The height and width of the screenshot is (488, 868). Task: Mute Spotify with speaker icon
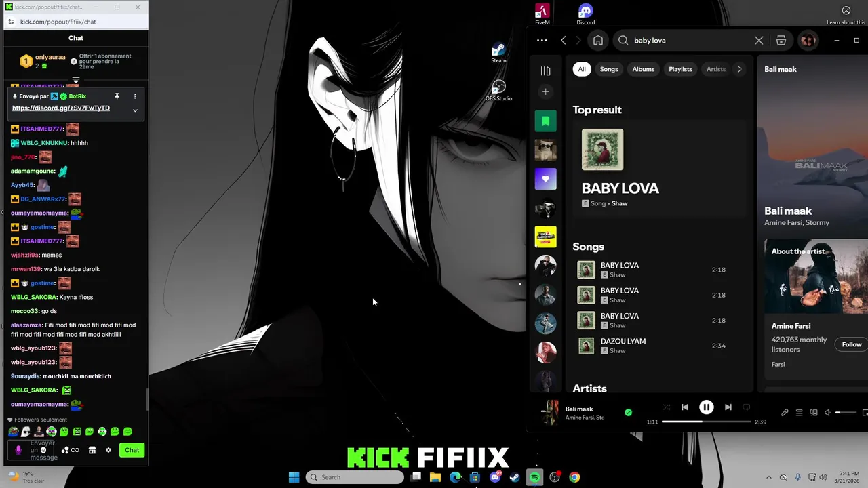tap(827, 413)
